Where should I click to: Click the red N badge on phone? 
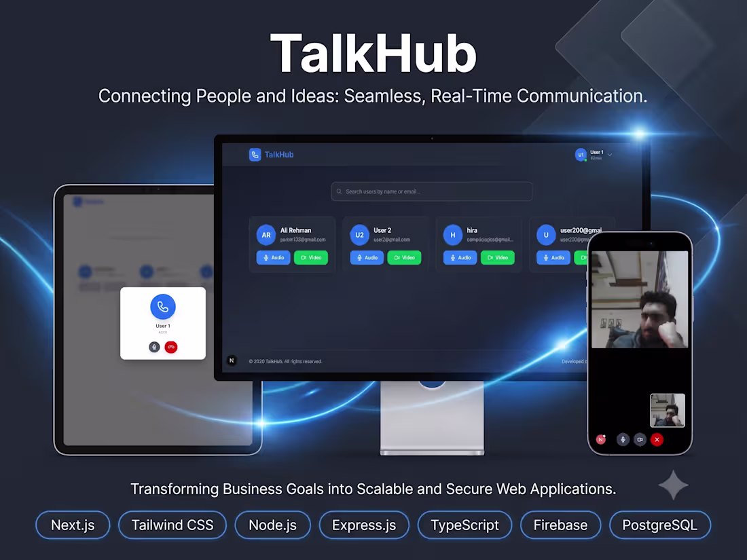(x=601, y=440)
